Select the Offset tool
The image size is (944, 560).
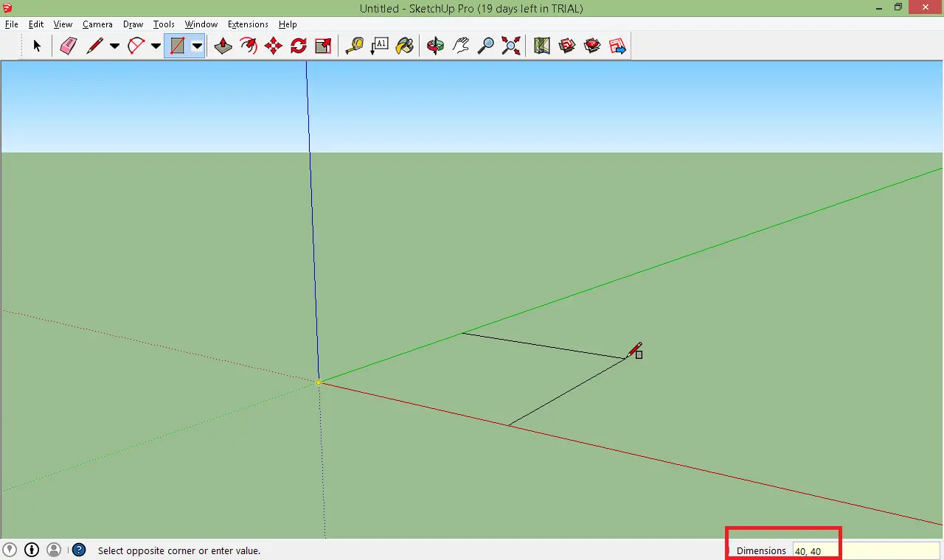(x=249, y=46)
